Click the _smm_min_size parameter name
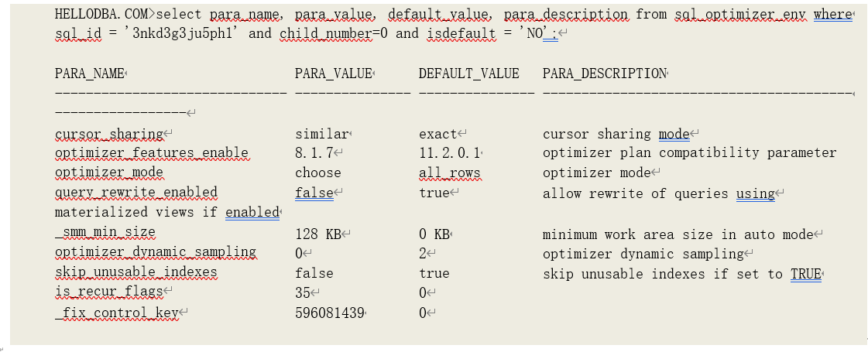The image size is (868, 352). [105, 232]
